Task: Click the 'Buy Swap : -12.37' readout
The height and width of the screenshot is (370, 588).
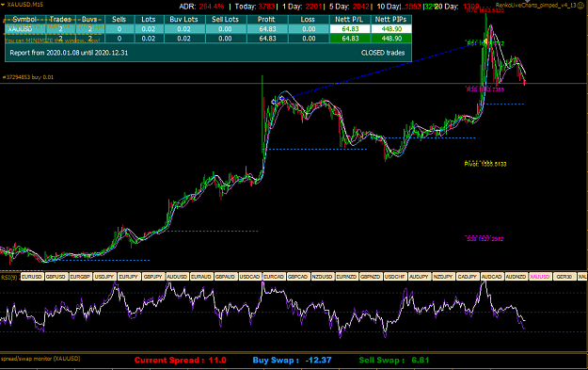Action: 293,361
